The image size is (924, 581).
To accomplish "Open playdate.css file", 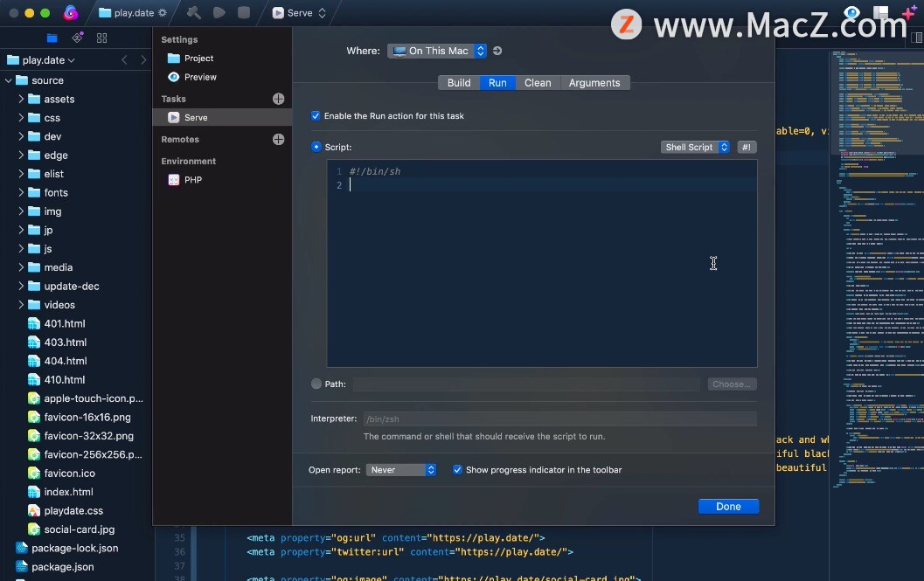I will 66,511.
